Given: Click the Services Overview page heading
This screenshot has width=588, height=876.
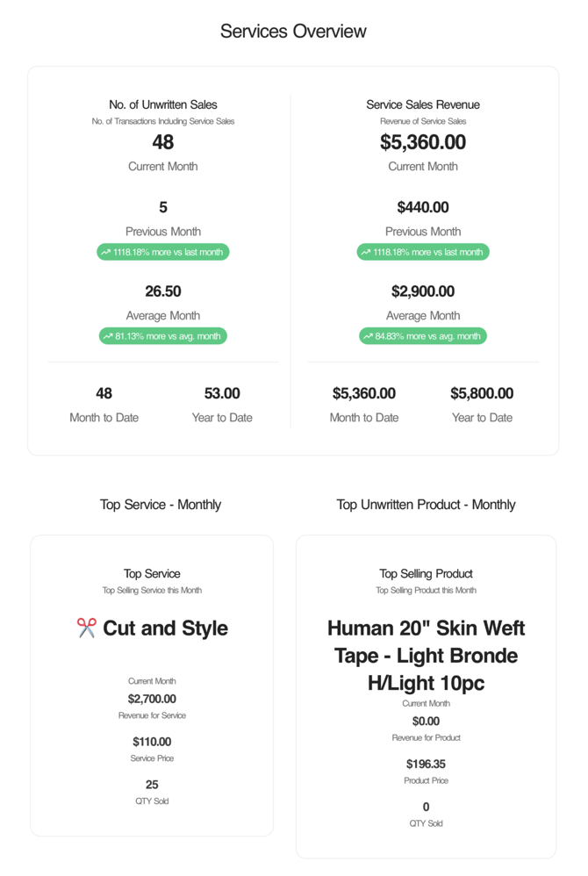Looking at the screenshot, I should (293, 32).
